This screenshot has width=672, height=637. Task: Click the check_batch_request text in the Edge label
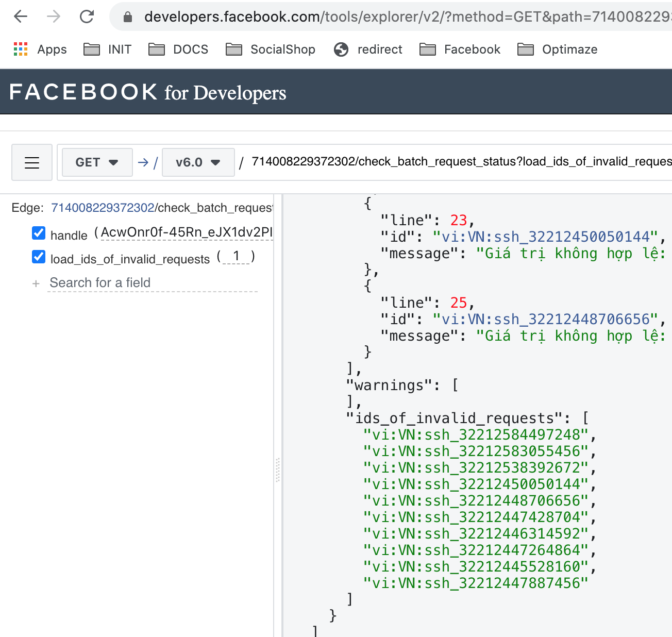pos(215,208)
